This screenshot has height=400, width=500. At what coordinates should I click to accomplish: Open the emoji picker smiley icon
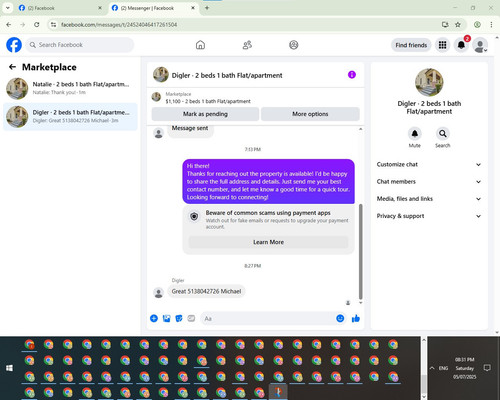pyautogui.click(x=340, y=318)
